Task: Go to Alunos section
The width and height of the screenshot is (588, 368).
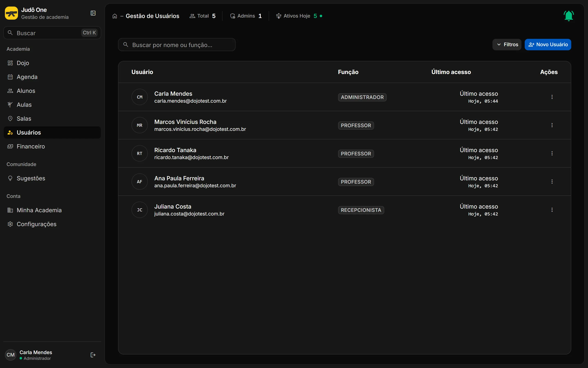Action: tap(52, 91)
